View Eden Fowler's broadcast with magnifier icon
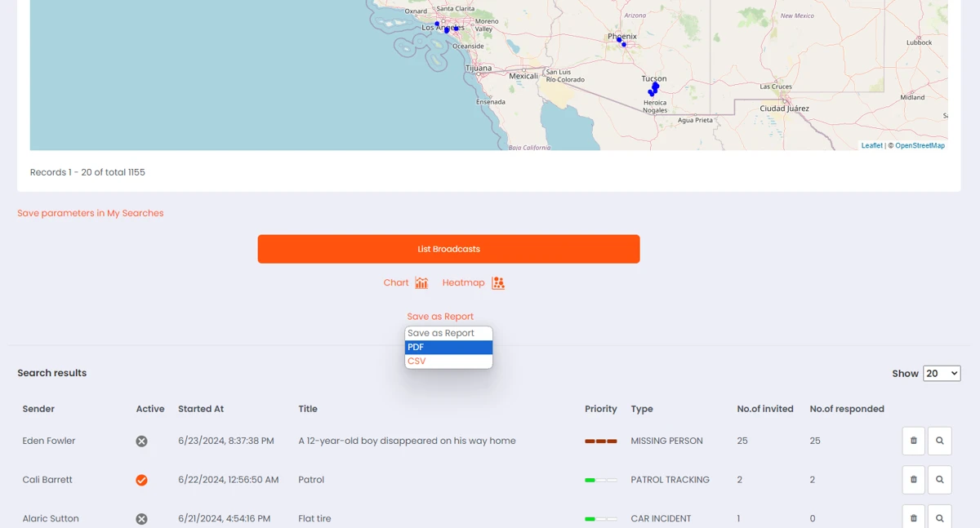 point(939,441)
